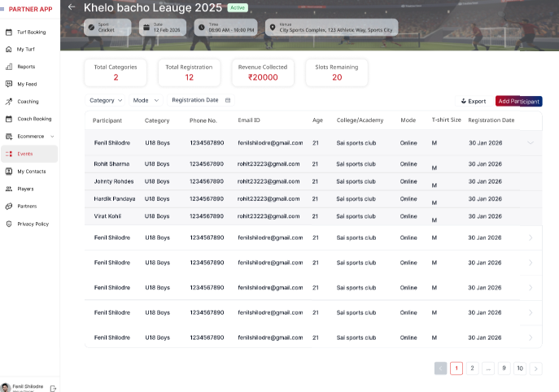Viewport: 559px width, 392px height.
Task: Collapse the expanded first Fenil Shilodre row
Action: [x=531, y=143]
